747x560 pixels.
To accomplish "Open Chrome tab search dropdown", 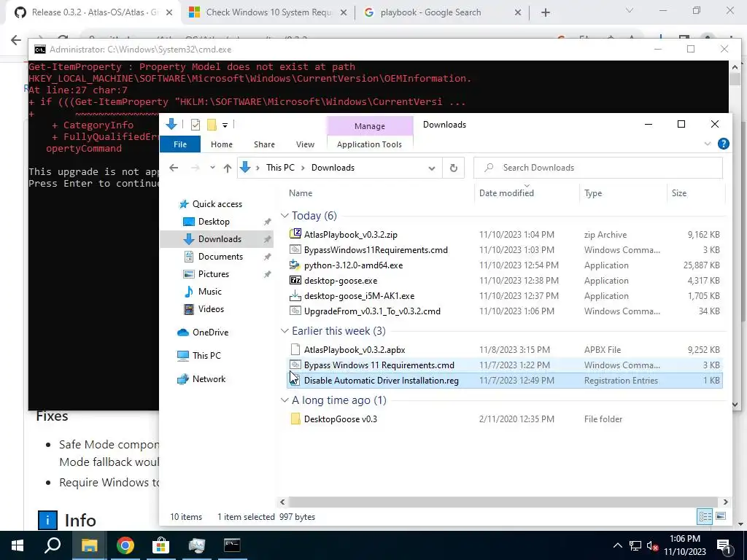I will click(x=630, y=10).
